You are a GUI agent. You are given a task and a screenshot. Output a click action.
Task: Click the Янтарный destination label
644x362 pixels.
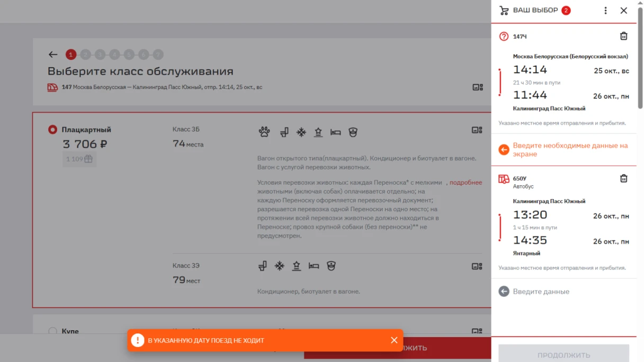tap(526, 254)
